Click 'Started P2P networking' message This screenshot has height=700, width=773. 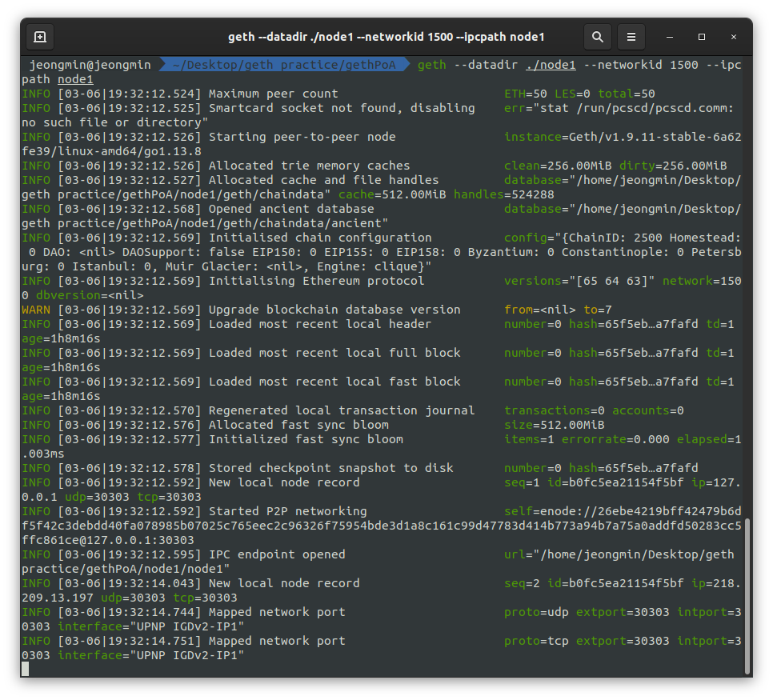[288, 511]
